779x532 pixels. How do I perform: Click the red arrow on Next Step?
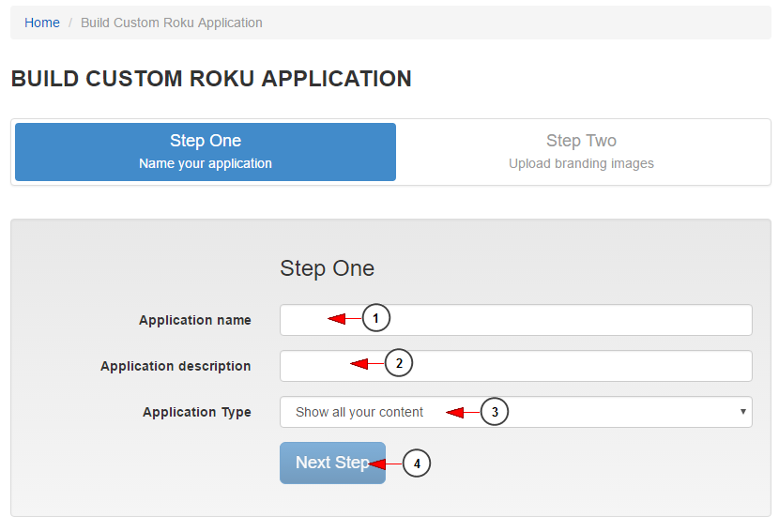click(x=386, y=464)
